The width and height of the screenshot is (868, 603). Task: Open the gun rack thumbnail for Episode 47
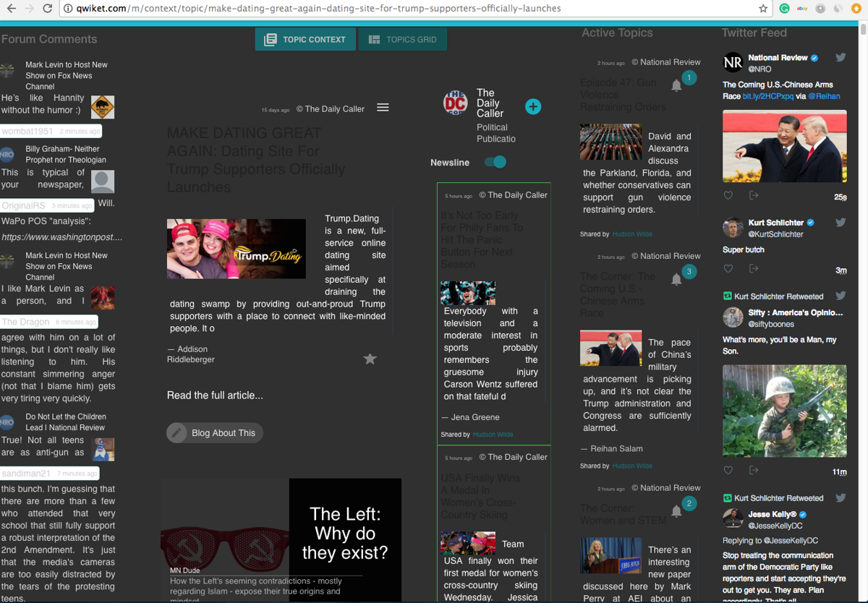pos(610,142)
